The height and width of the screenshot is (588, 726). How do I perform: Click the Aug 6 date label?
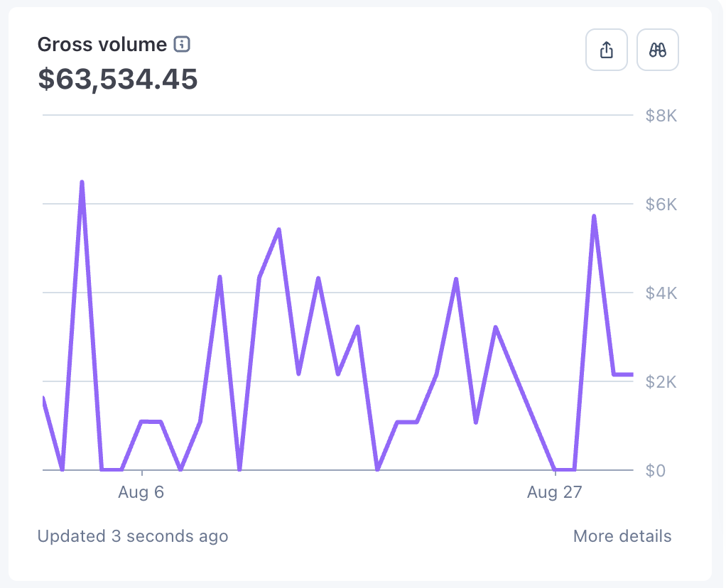tap(141, 492)
